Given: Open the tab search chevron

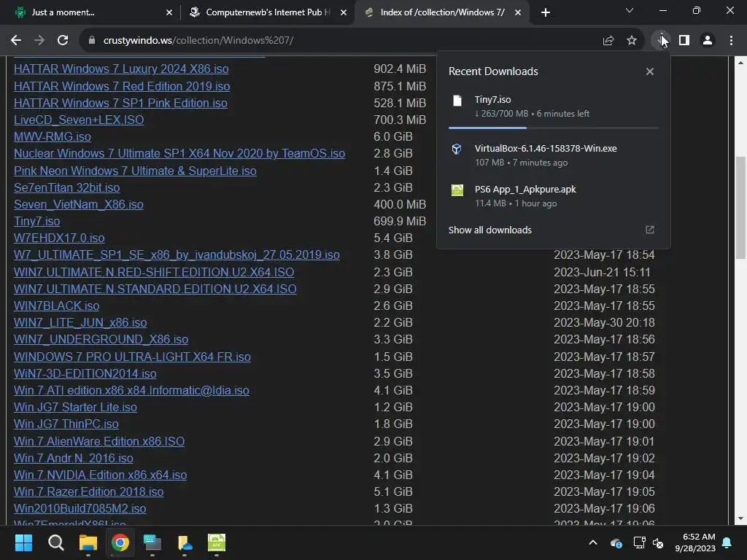Looking at the screenshot, I should coord(630,10).
